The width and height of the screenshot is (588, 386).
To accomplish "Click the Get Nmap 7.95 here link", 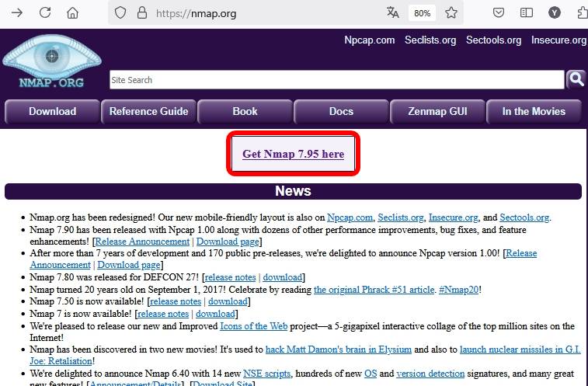I will pyautogui.click(x=293, y=154).
